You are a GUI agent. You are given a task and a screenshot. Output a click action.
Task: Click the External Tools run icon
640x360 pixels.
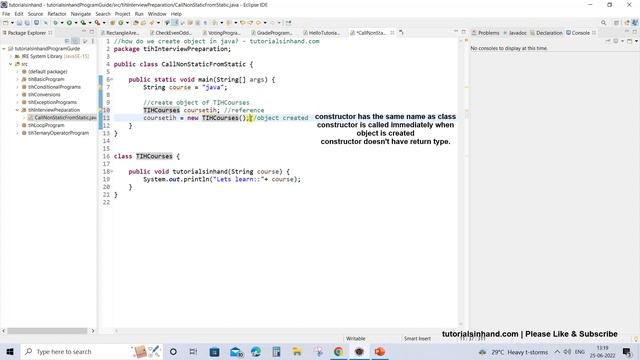[97, 23]
